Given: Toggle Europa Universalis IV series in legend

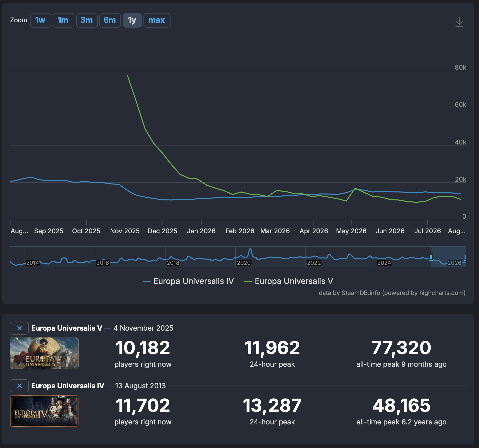Looking at the screenshot, I should pos(188,281).
